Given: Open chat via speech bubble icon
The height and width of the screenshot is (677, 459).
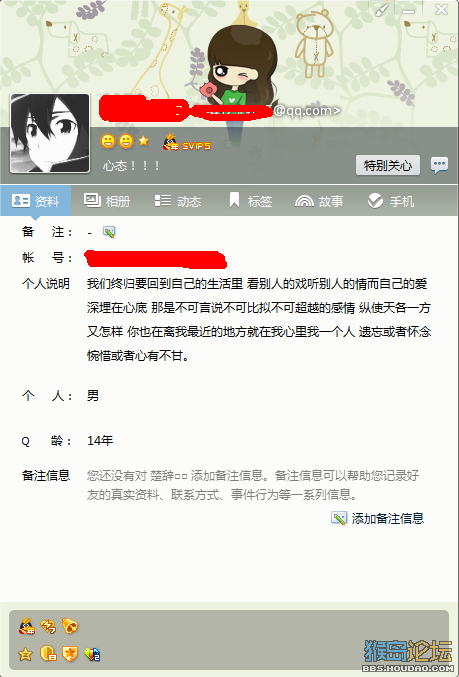Looking at the screenshot, I should pos(439,165).
